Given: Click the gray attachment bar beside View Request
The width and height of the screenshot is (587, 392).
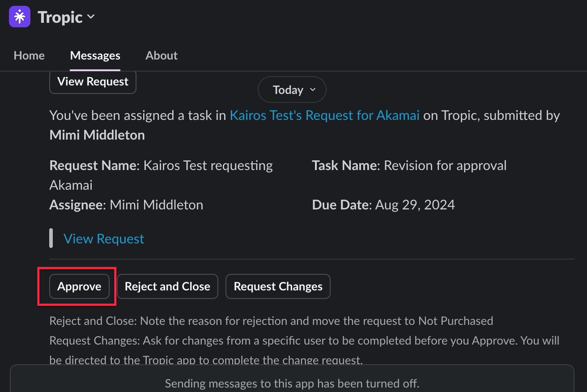Looking at the screenshot, I should (x=51, y=239).
